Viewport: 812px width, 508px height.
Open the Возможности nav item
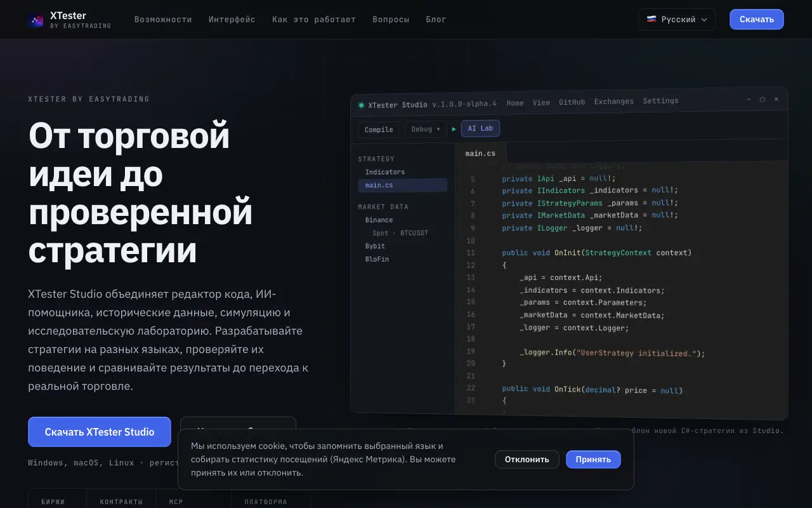click(163, 20)
